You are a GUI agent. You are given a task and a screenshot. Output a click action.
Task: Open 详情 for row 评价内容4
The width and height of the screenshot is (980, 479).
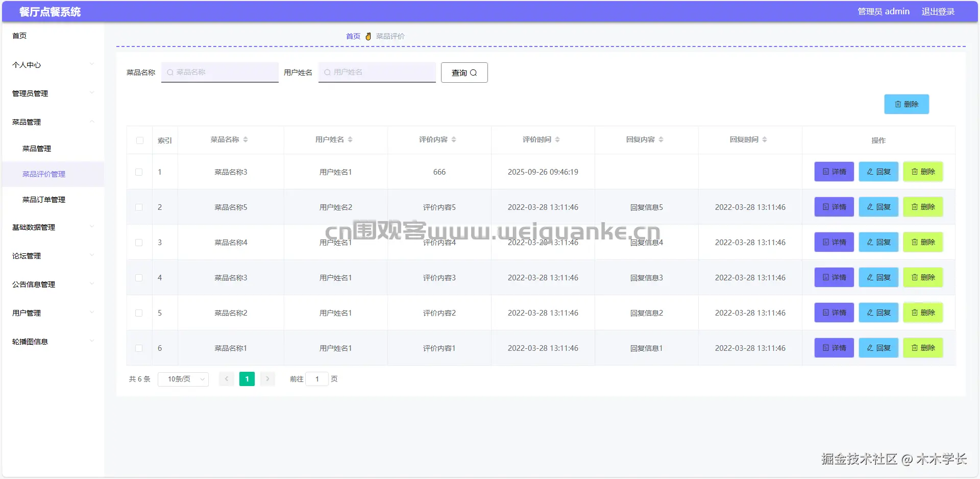tap(834, 242)
